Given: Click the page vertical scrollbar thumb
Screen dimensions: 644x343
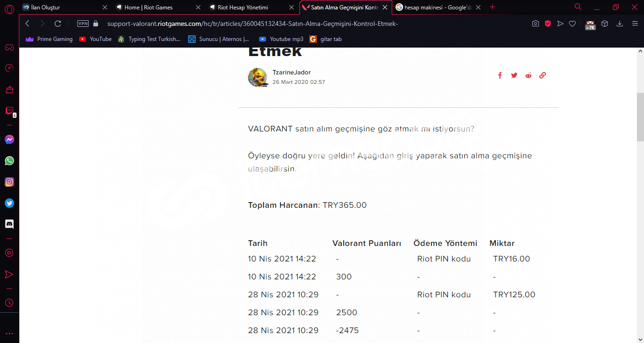Looking at the screenshot, I should 640,117.
